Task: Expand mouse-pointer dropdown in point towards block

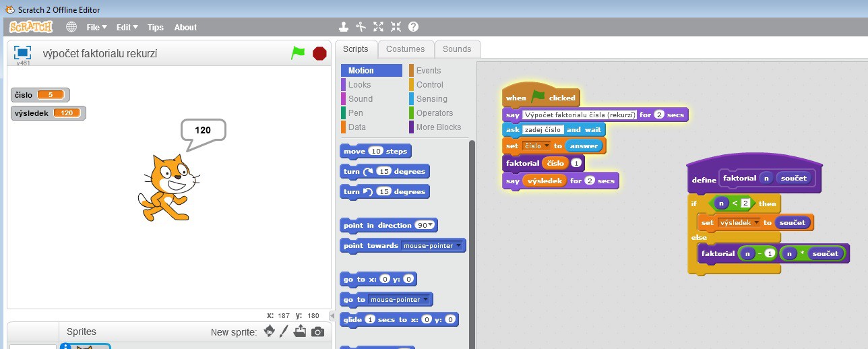Action: coord(459,246)
